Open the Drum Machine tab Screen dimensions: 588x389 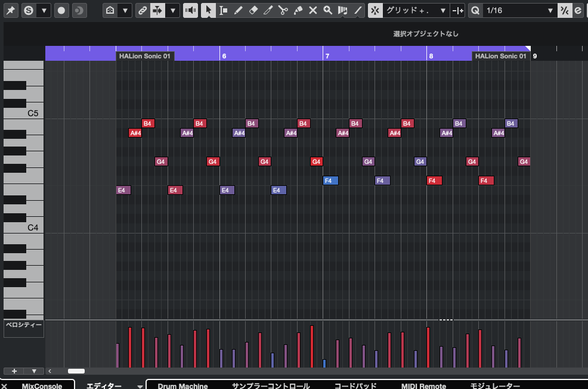coord(182,385)
